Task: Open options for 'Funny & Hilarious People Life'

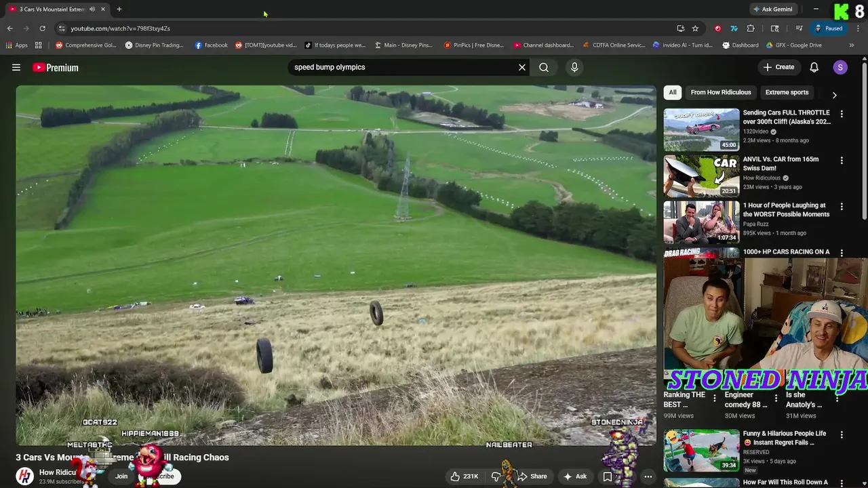Action: (842, 435)
